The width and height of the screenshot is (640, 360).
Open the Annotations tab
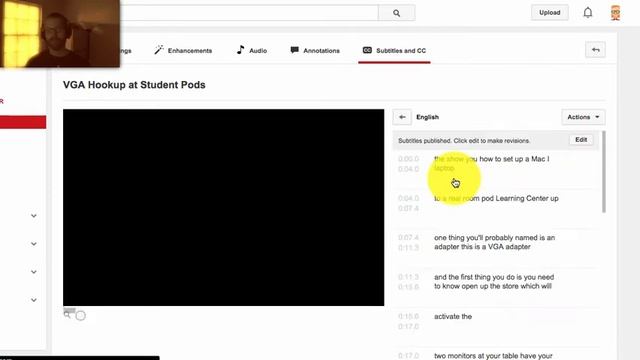(x=315, y=51)
